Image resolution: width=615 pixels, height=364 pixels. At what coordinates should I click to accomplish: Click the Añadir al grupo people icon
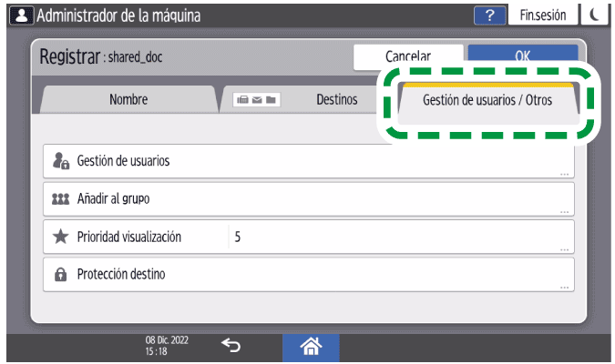tap(61, 198)
